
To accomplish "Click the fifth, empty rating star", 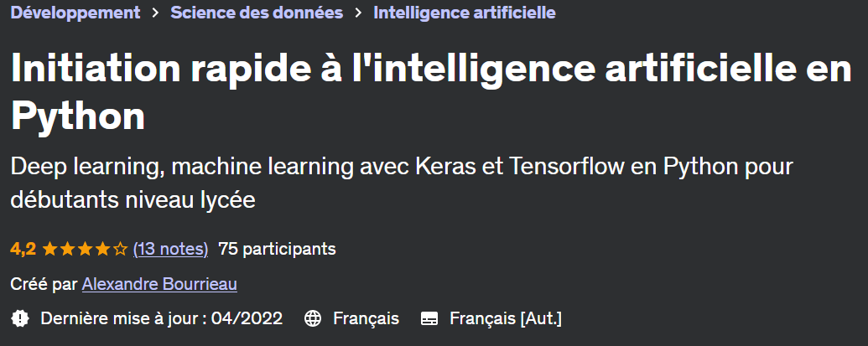I will (120, 249).
